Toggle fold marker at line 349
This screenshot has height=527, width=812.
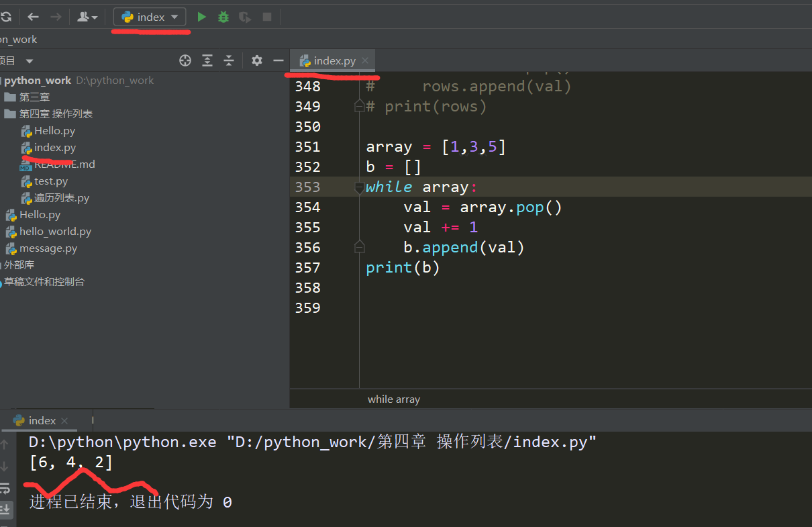click(x=359, y=105)
